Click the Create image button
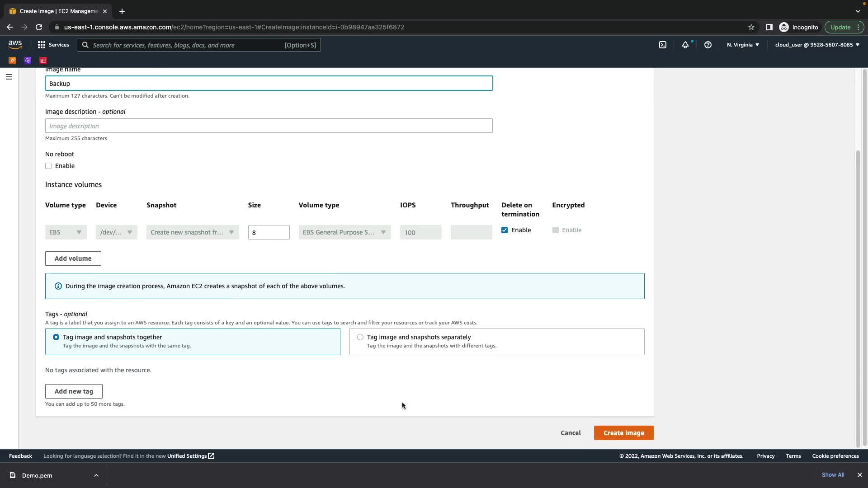868x488 pixels. pyautogui.click(x=623, y=433)
